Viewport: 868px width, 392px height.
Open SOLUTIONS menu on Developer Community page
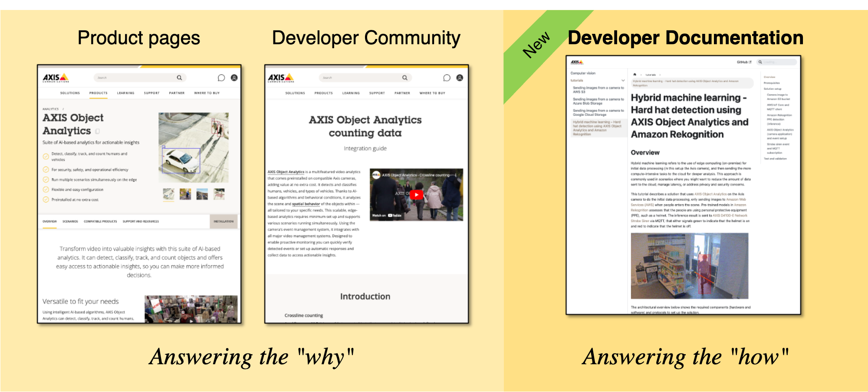[295, 93]
